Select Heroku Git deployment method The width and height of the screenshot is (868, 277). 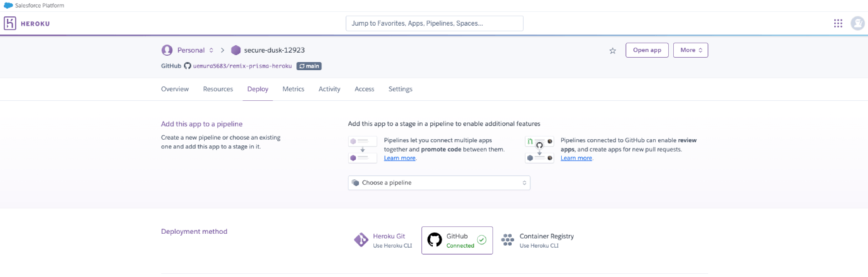point(383,240)
